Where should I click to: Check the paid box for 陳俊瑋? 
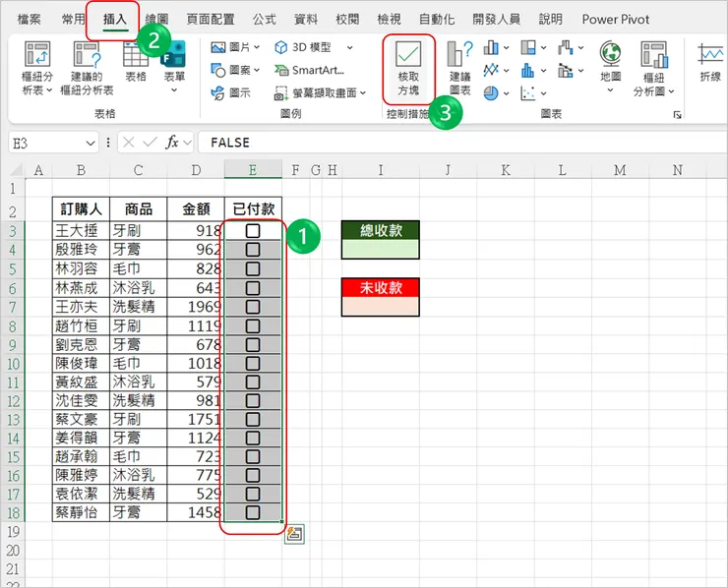click(x=253, y=363)
